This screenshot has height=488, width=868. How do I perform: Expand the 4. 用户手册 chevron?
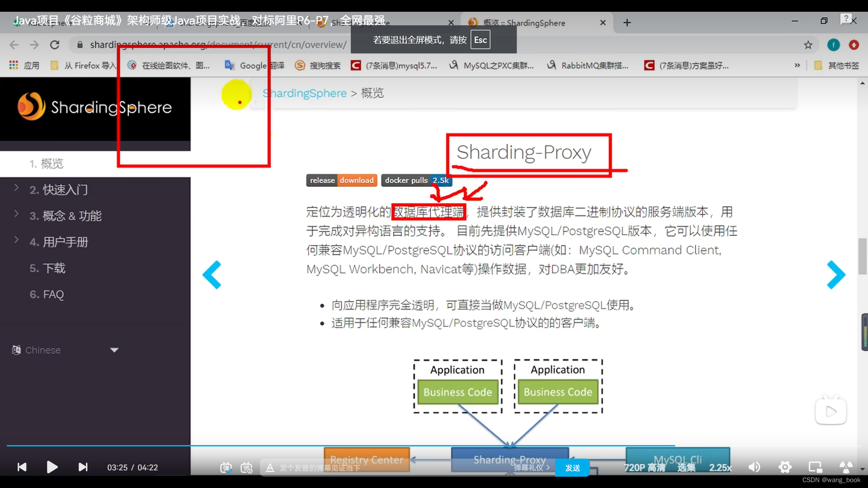pos(16,240)
